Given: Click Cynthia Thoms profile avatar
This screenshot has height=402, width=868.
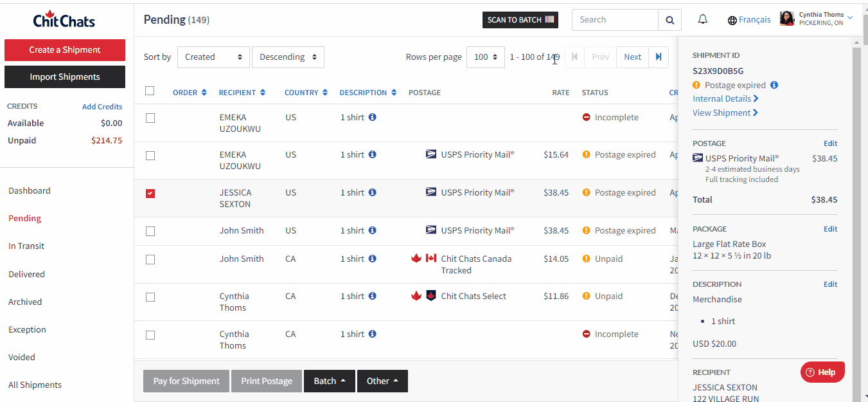Looking at the screenshot, I should click(x=787, y=19).
